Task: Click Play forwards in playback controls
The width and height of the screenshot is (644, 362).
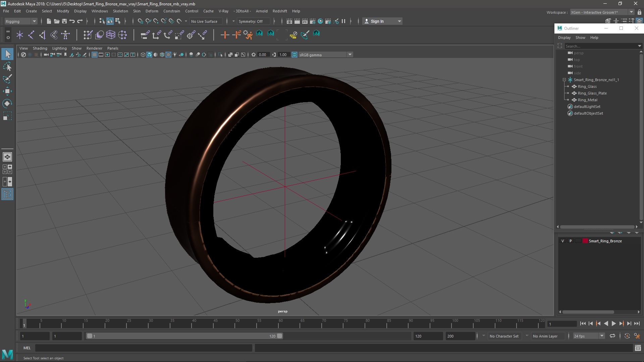Action: (x=613, y=323)
